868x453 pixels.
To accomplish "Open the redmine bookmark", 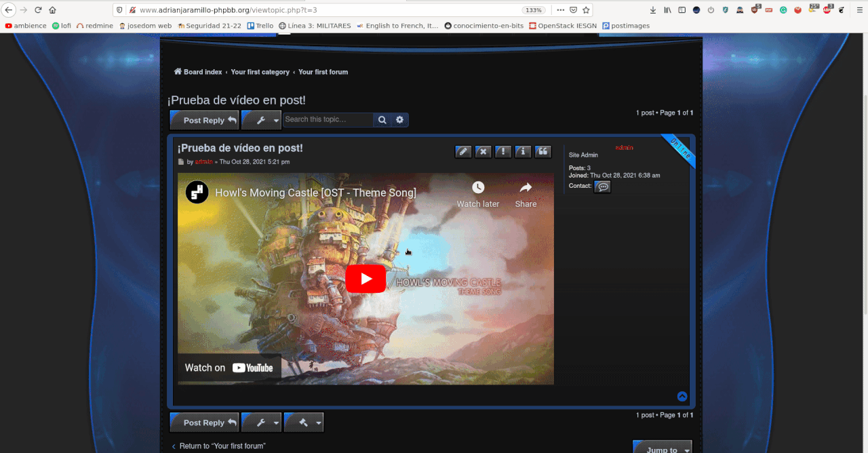I will point(94,26).
